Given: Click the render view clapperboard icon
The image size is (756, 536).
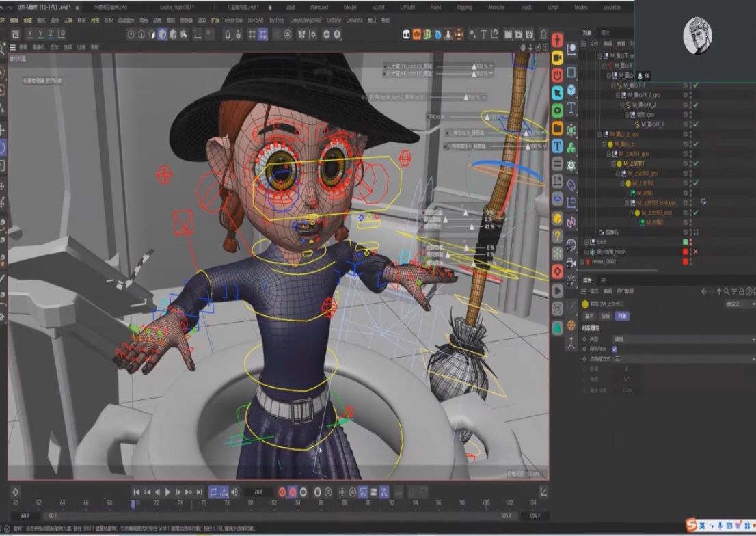Looking at the screenshot, I should [x=508, y=34].
